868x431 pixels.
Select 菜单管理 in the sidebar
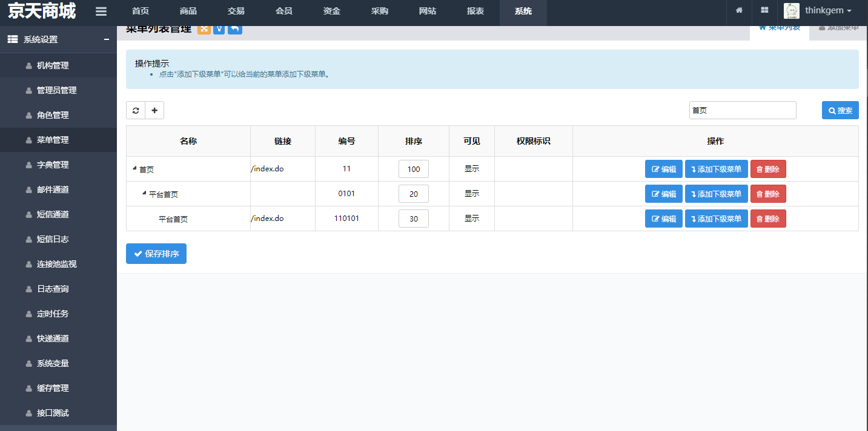tap(58, 140)
